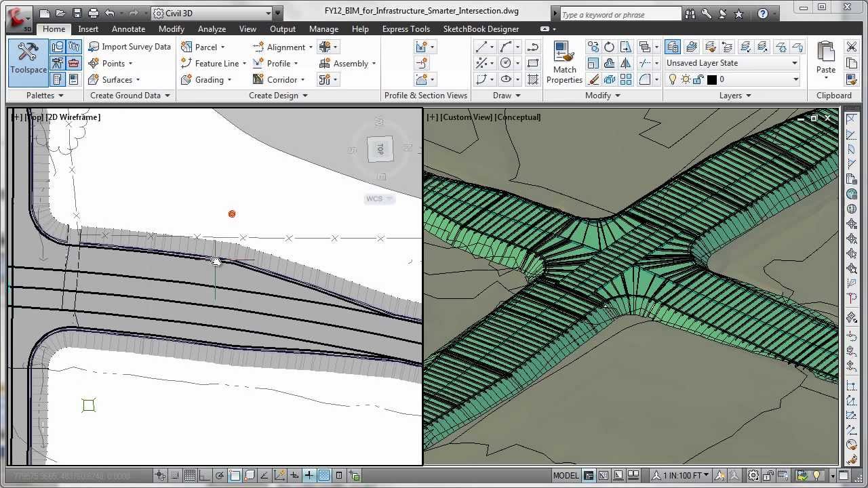This screenshot has width=868, height=488.
Task: Click the Save icon in quick access toolbar
Action: point(77,13)
